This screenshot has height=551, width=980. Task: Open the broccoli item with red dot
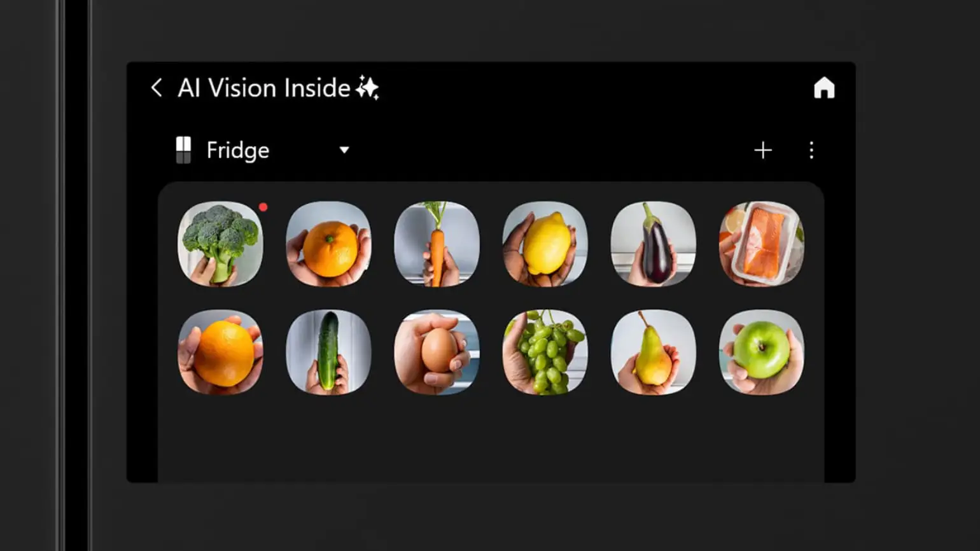[x=220, y=244]
